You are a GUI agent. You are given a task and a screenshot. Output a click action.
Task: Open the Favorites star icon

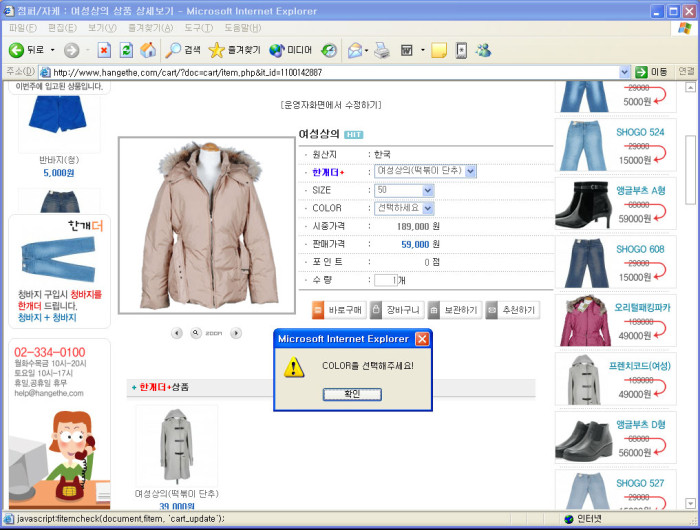tap(216, 50)
